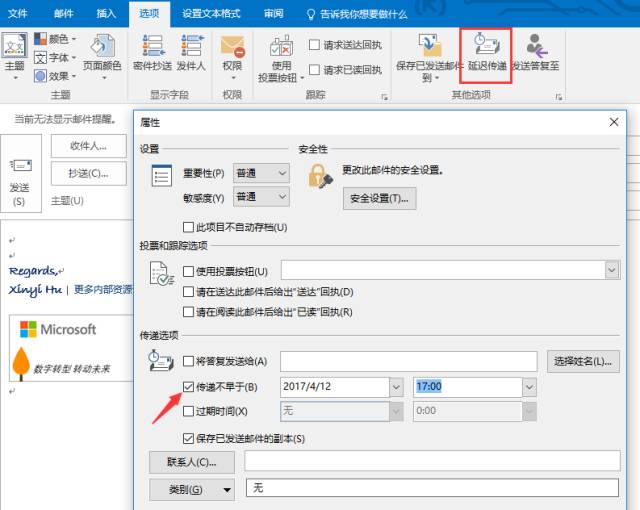
Task: Switch to the 邮件 tab
Action: pos(64,14)
